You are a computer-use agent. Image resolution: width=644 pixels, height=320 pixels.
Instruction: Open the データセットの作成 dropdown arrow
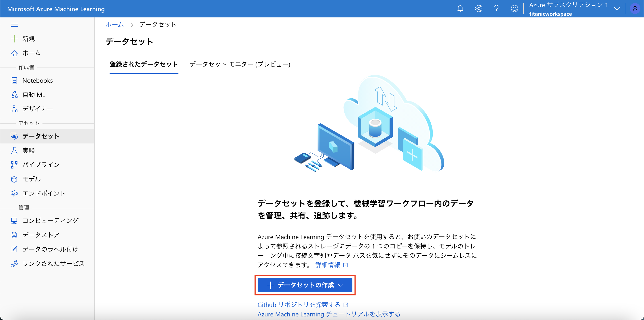pos(340,285)
